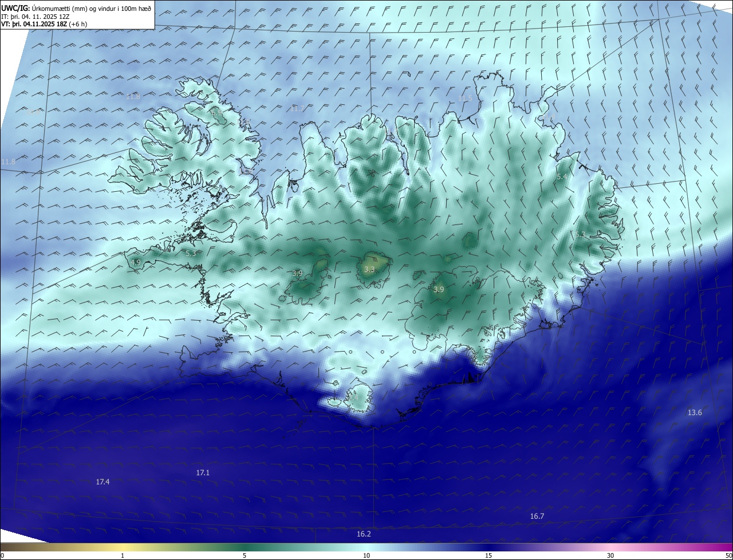Click the 5 tick label on the color scale

245,555
